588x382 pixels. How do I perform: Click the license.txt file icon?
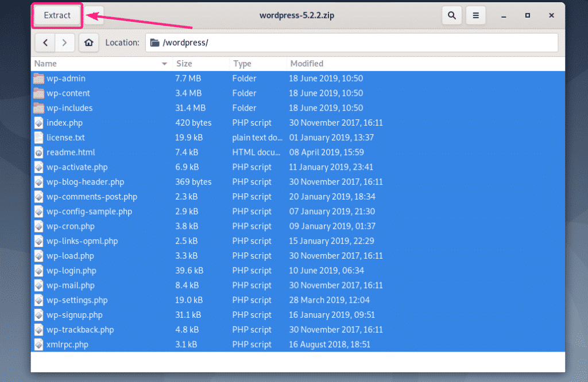(x=38, y=138)
